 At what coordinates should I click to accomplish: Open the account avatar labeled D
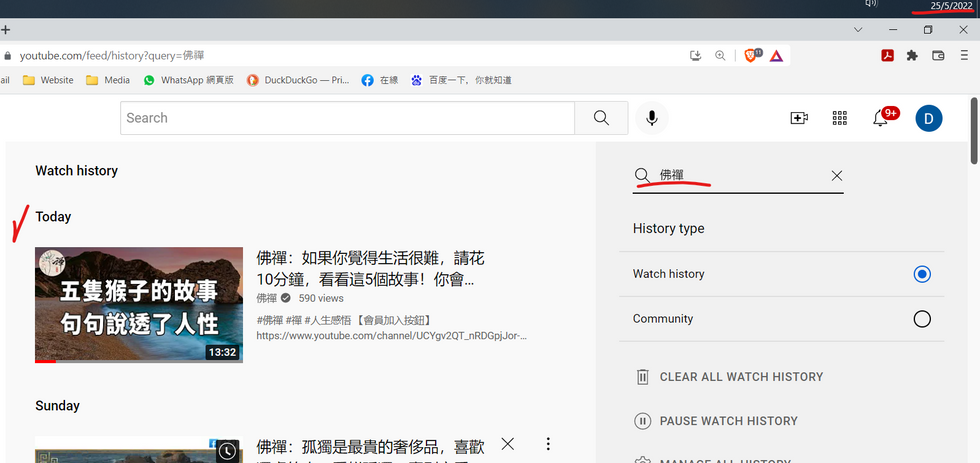pyautogui.click(x=929, y=118)
